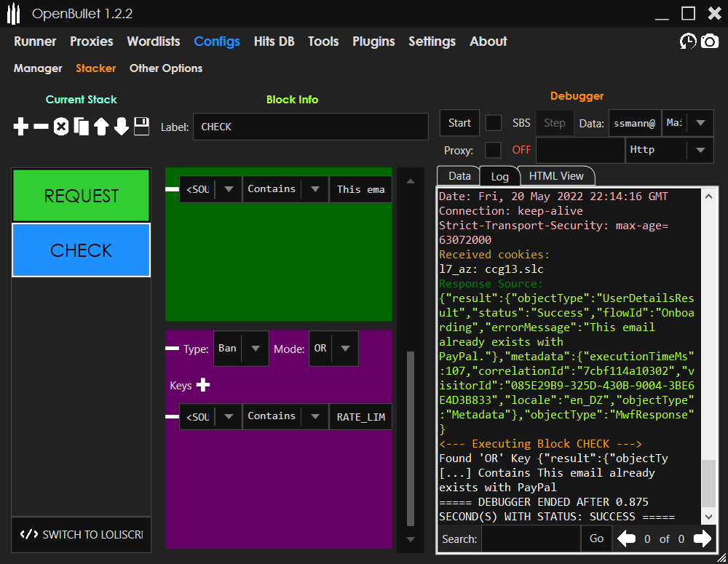The image size is (728, 564).
Task: Click the OpenBullet logo in the title bar
Action: coord(13,13)
